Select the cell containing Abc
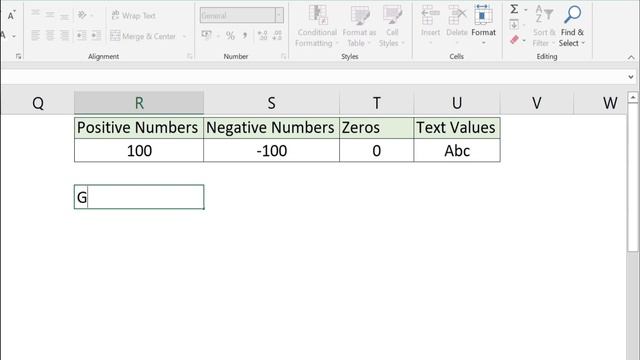This screenshot has height=360, width=640. (x=457, y=151)
